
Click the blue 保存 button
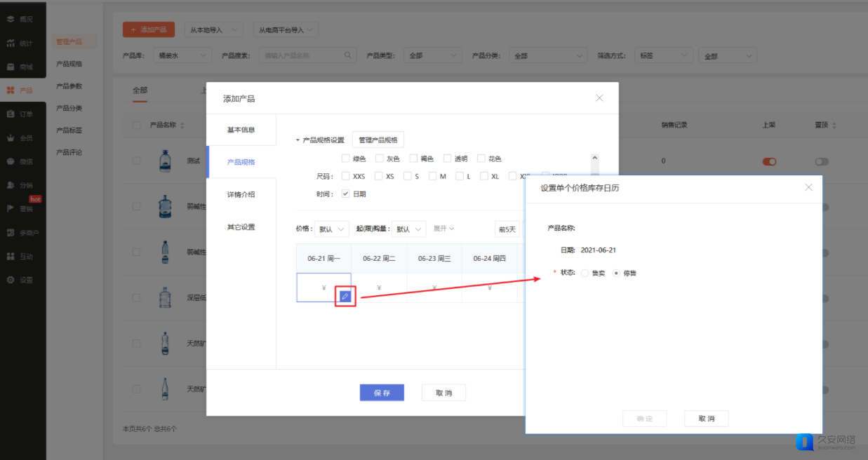coord(382,393)
